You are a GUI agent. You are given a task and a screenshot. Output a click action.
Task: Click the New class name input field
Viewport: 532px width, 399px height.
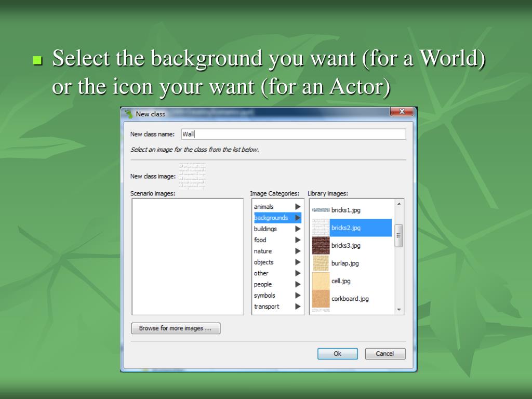pos(294,134)
